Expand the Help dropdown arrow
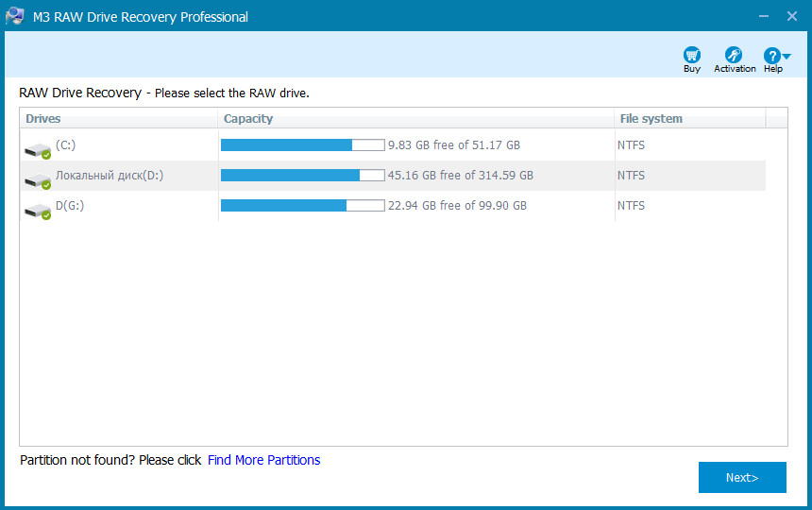The height and width of the screenshot is (510, 812). pos(787,56)
